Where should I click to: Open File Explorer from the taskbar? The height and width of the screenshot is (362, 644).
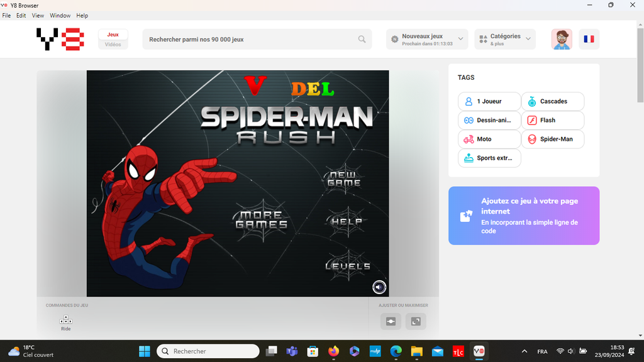click(x=416, y=351)
